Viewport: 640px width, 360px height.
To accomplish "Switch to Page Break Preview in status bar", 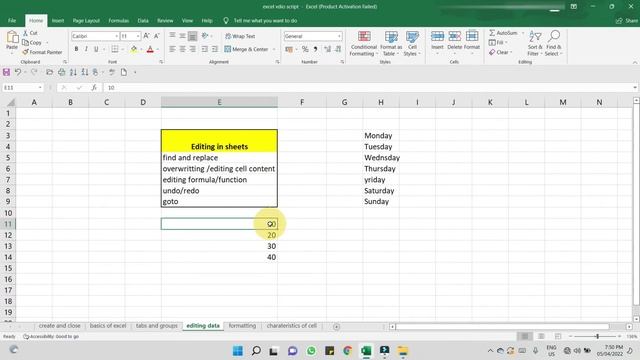I will 558,336.
